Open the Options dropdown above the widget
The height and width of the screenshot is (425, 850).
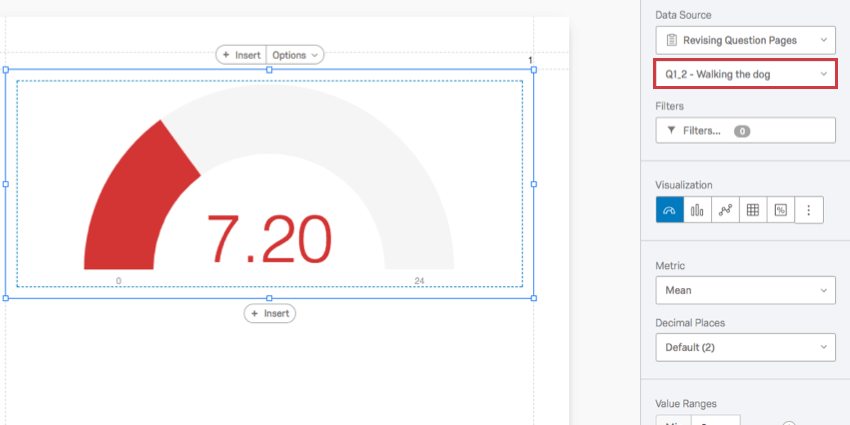(x=295, y=55)
